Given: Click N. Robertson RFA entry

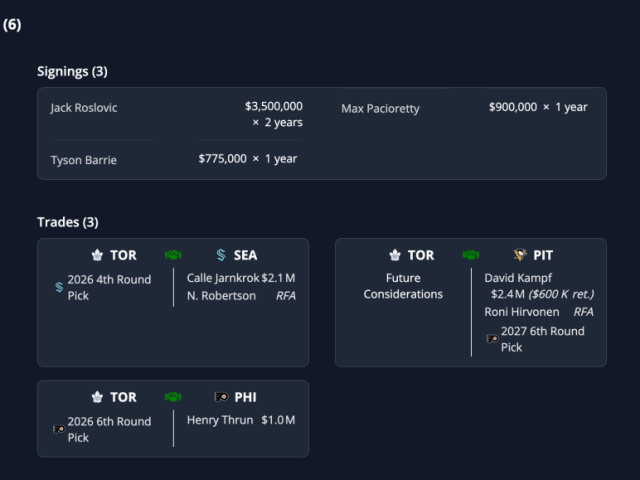Looking at the screenshot, I should coord(241,296).
